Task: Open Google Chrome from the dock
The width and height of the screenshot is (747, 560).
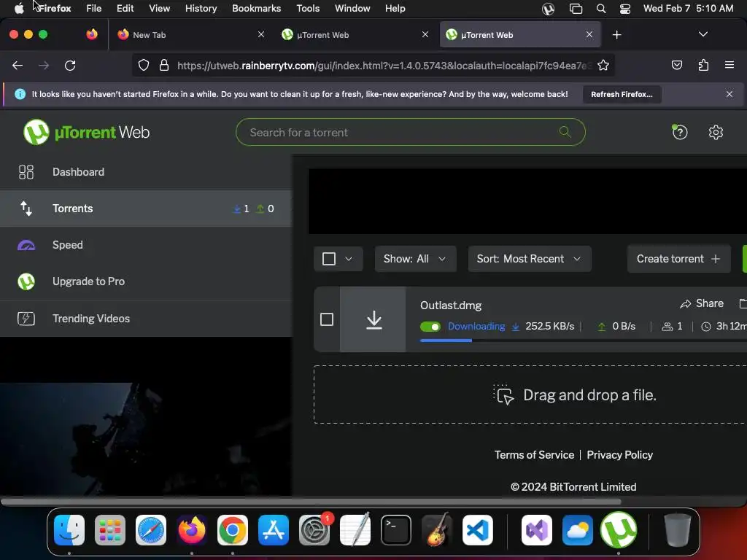Action: tap(233, 530)
